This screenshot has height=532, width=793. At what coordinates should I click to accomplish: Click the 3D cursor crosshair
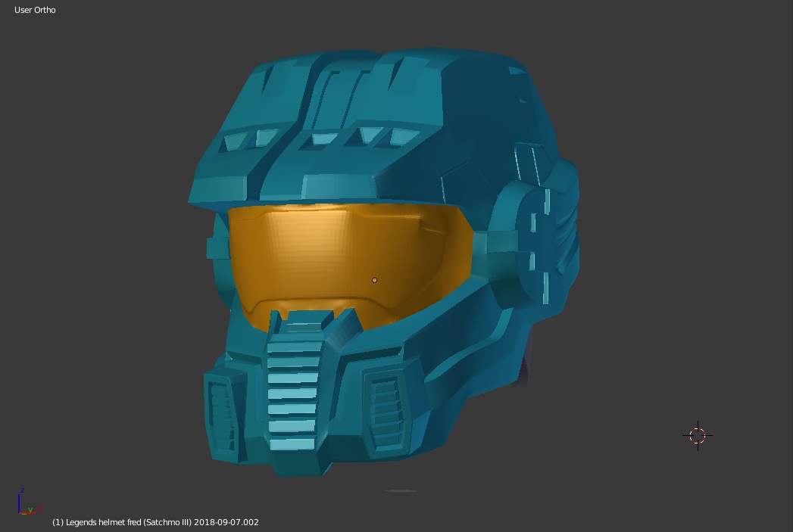(698, 435)
